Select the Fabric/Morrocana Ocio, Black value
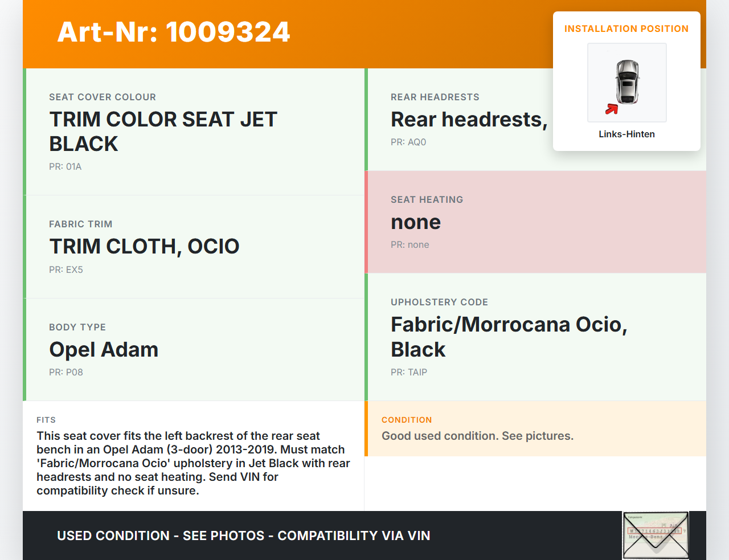Viewport: 729px width, 560px height. click(509, 337)
